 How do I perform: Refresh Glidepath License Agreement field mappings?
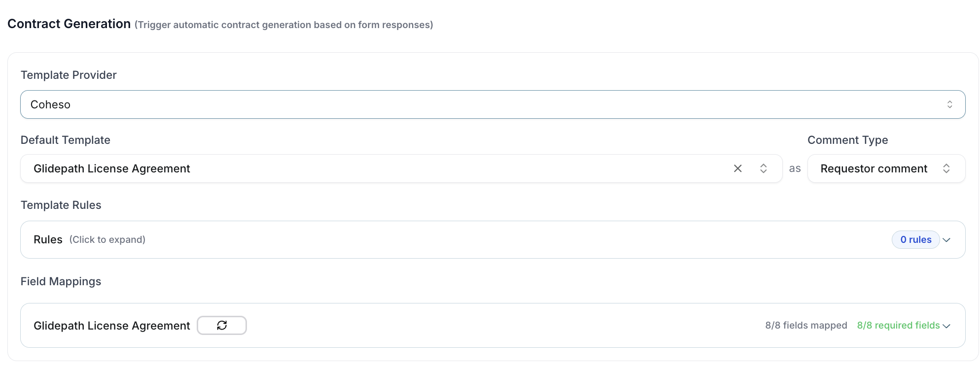[x=222, y=325]
